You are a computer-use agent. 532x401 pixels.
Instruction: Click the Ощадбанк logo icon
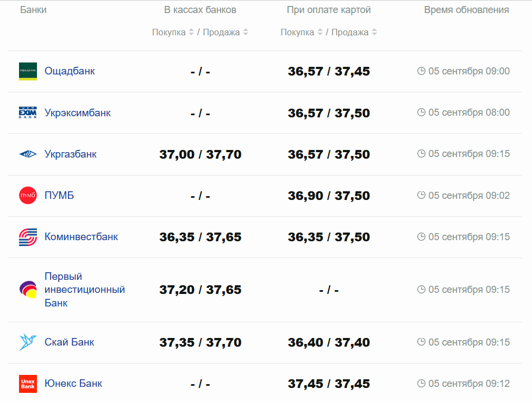pos(28,71)
